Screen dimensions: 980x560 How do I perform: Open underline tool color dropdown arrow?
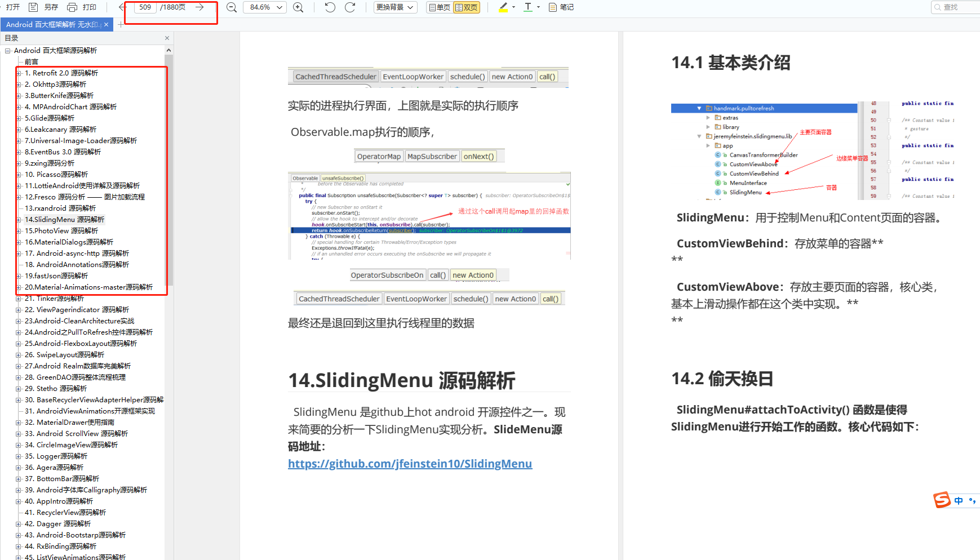pyautogui.click(x=538, y=7)
